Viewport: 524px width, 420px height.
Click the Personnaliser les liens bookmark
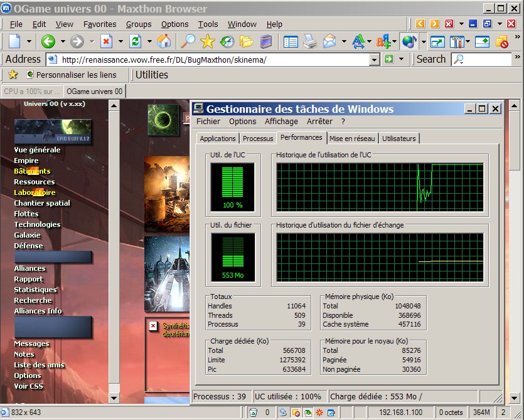coord(72,75)
